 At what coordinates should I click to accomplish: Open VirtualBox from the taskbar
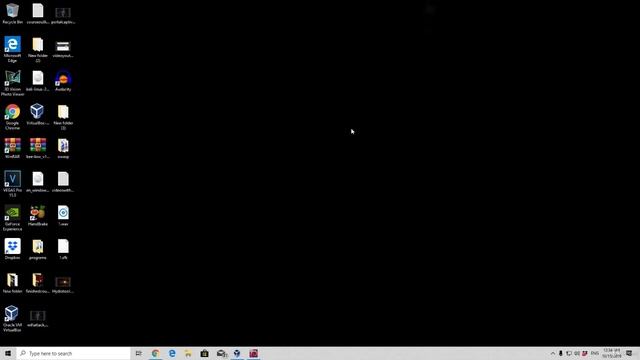coord(237,353)
